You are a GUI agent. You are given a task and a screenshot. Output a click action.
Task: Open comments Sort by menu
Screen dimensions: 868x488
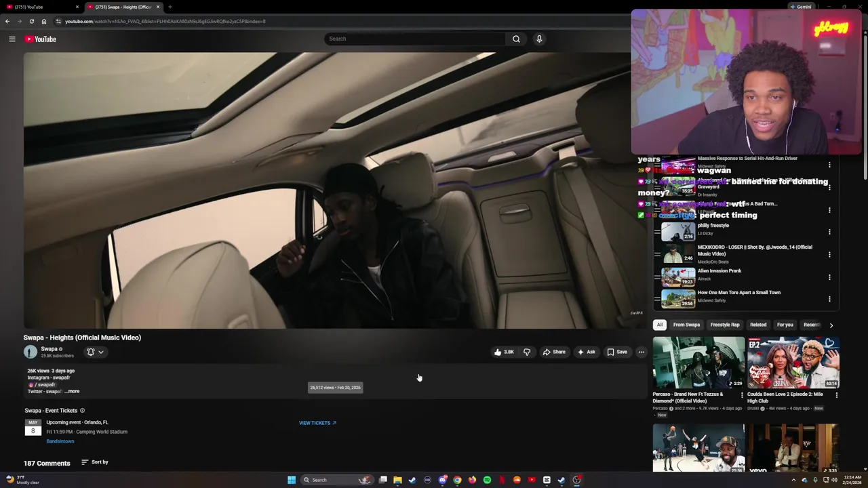[95, 462]
